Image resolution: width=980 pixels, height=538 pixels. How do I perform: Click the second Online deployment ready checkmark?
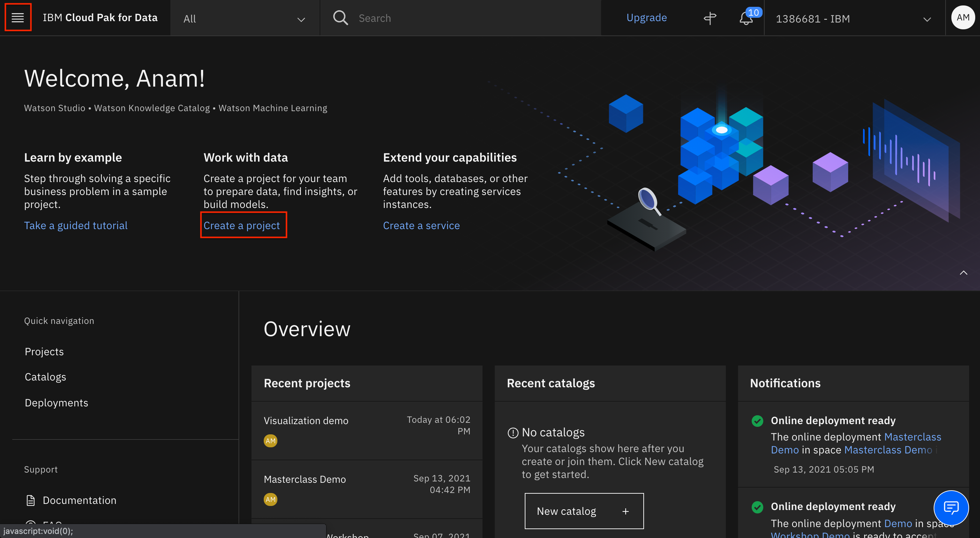click(757, 507)
